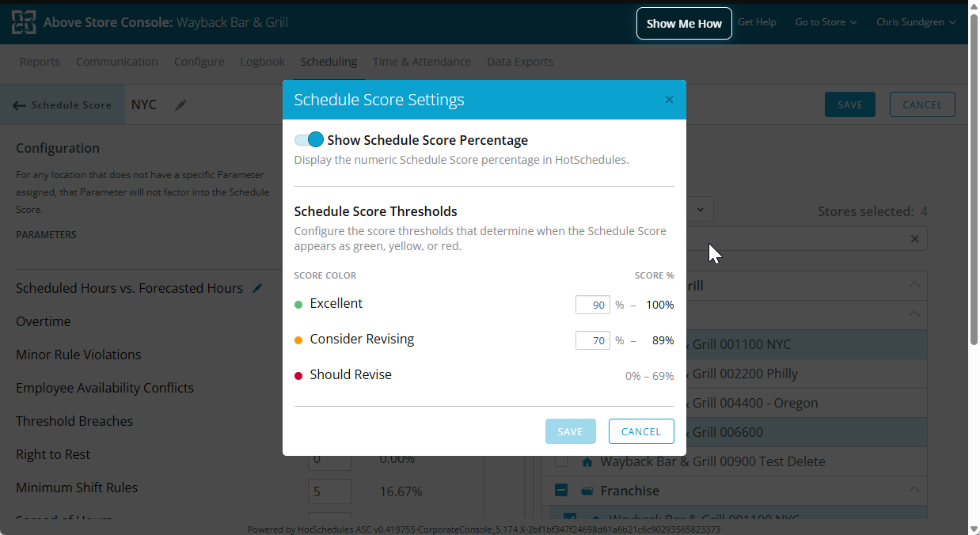Click the Consider Revising threshold field
The height and width of the screenshot is (535, 980).
(592, 340)
